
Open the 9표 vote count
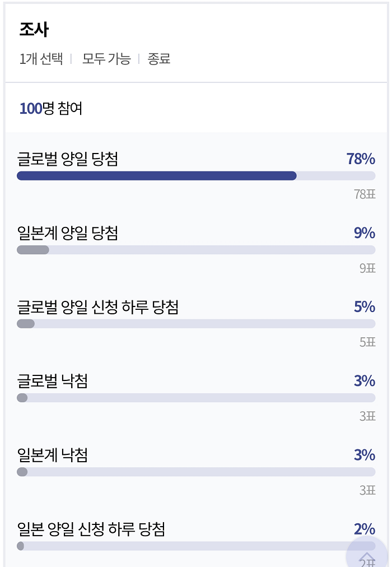tap(367, 268)
